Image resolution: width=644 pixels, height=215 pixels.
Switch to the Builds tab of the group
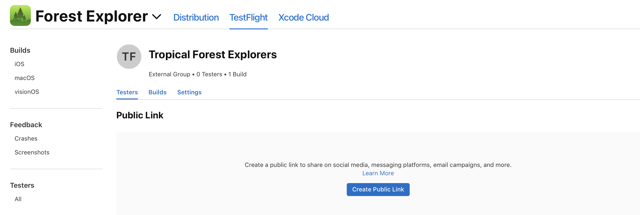pos(158,92)
